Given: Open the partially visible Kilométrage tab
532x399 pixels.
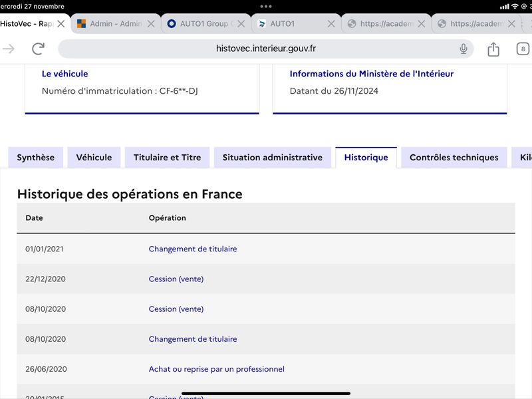Looking at the screenshot, I should pyautogui.click(x=523, y=158).
